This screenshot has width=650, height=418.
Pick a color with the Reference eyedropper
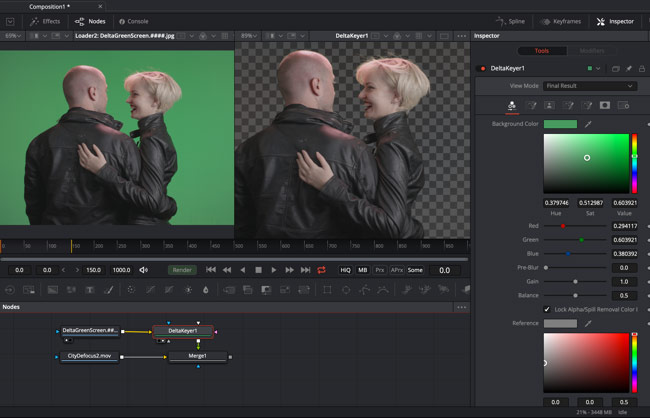pyautogui.click(x=588, y=324)
